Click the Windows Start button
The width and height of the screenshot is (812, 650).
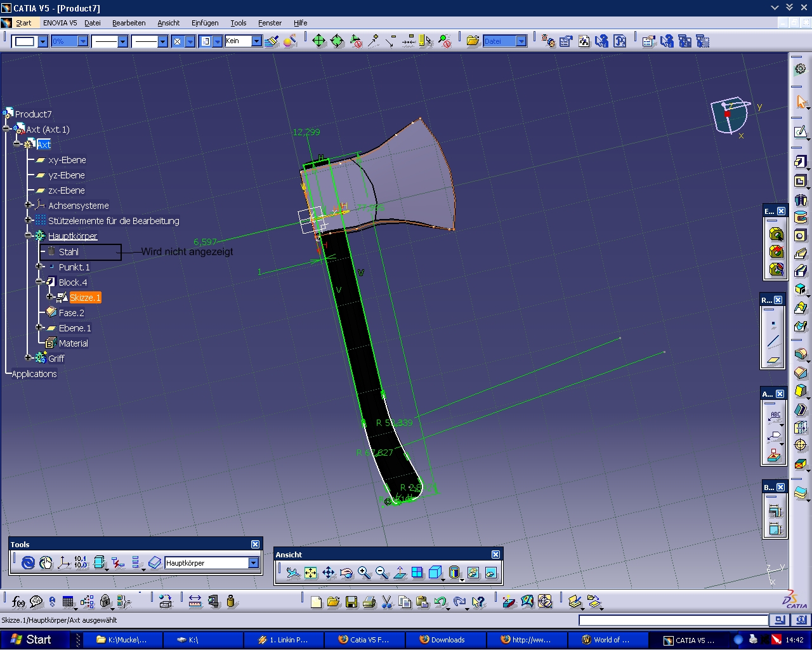31,640
